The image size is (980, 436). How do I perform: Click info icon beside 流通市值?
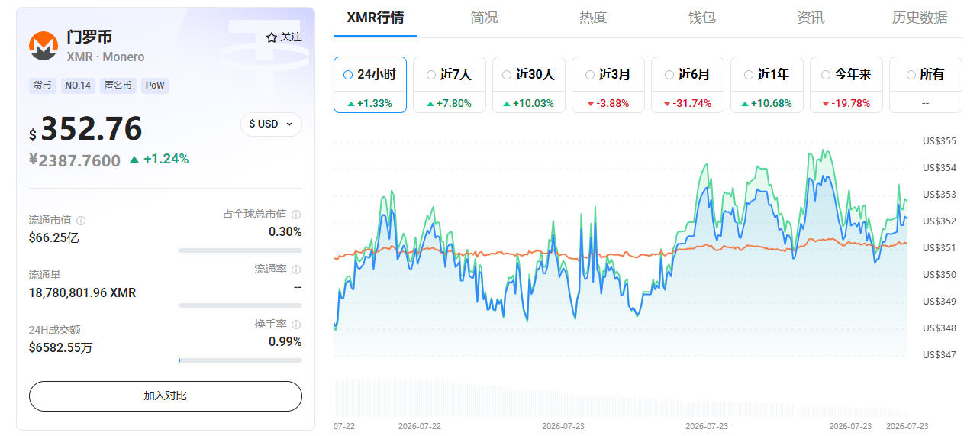coord(81,221)
